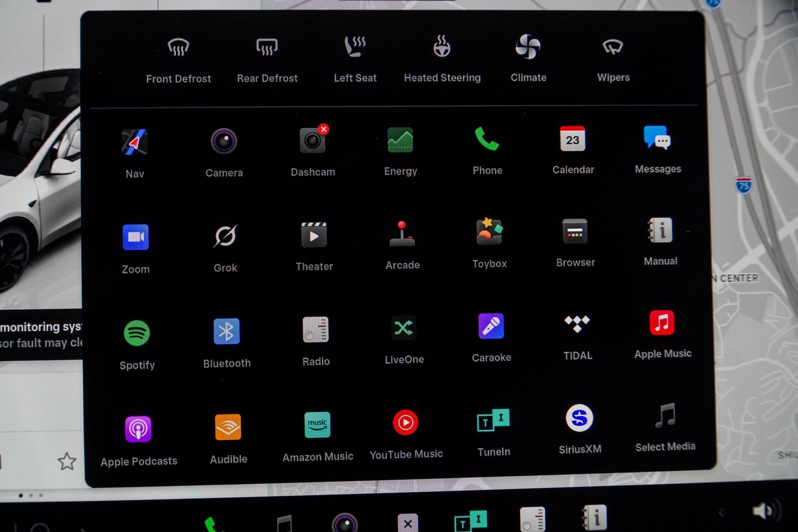This screenshot has height=532, width=798.
Task: Launch YouTube Music
Action: click(405, 423)
